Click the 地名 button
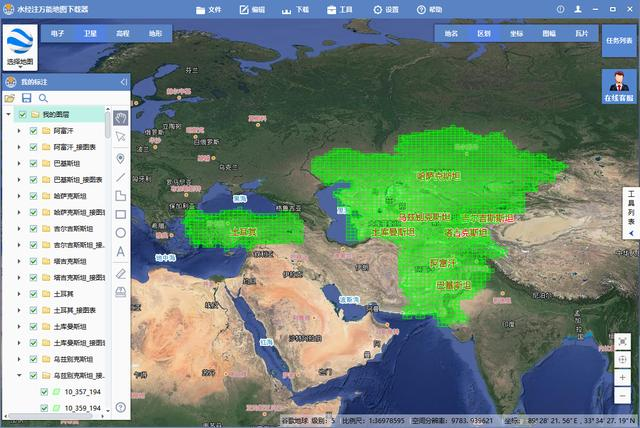Viewport: 640px width, 428px height. pyautogui.click(x=451, y=33)
